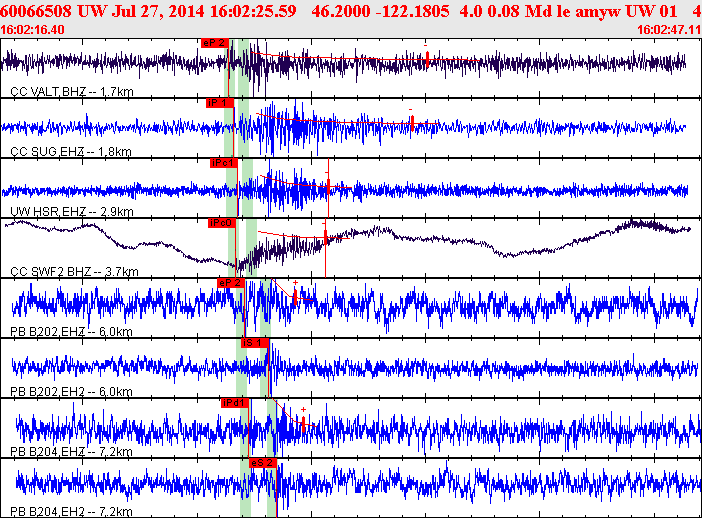Click the iPd1 pick flag on B204 EHZ

click(x=235, y=403)
